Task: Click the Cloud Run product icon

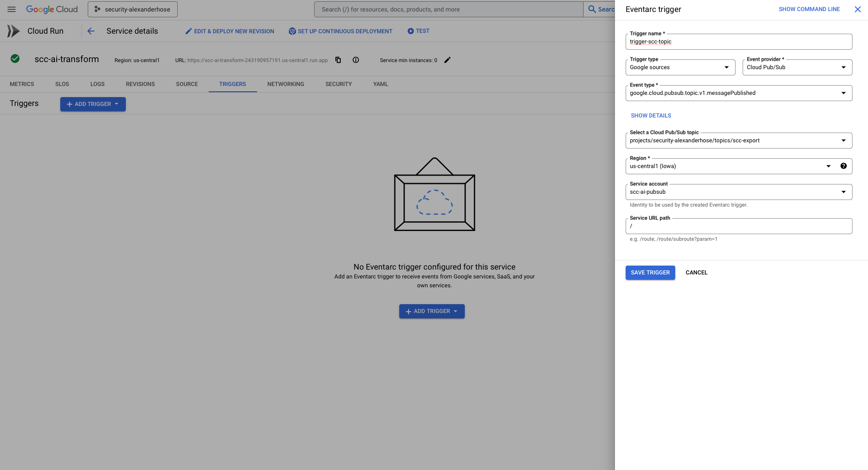Action: 13,31
